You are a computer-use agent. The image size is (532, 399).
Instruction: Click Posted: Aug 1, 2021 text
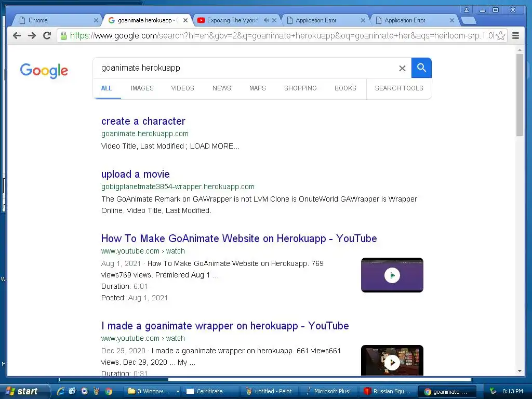tap(135, 298)
